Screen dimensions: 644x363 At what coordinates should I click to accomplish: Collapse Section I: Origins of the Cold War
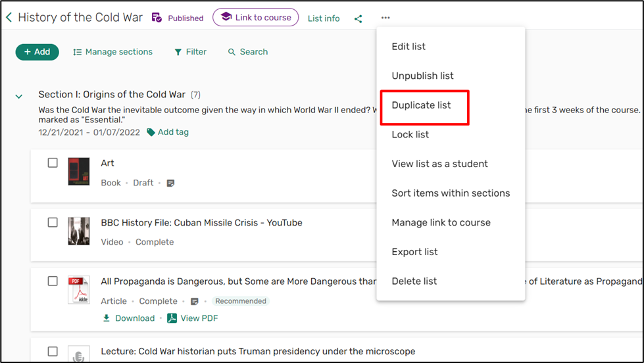click(18, 97)
